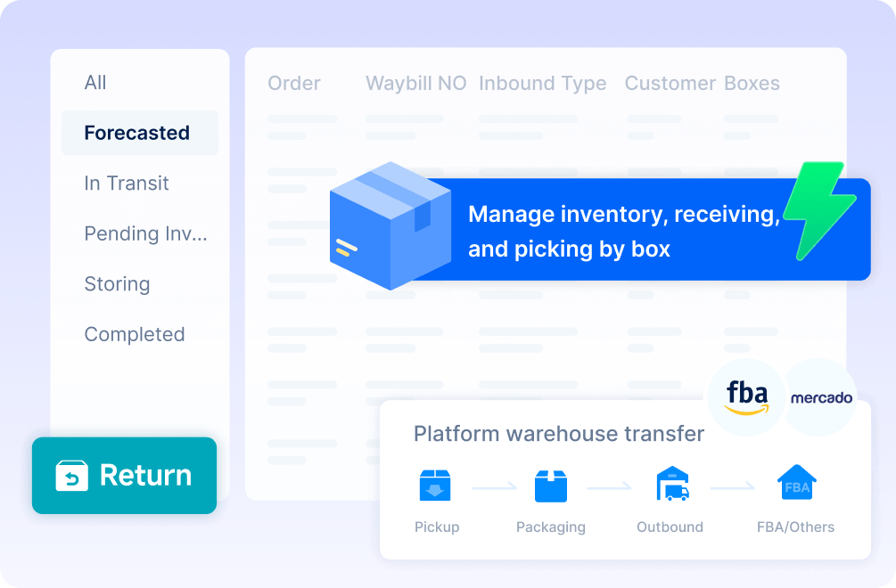Click the Order column header
Image resolution: width=896 pixels, height=588 pixels.
294,84
